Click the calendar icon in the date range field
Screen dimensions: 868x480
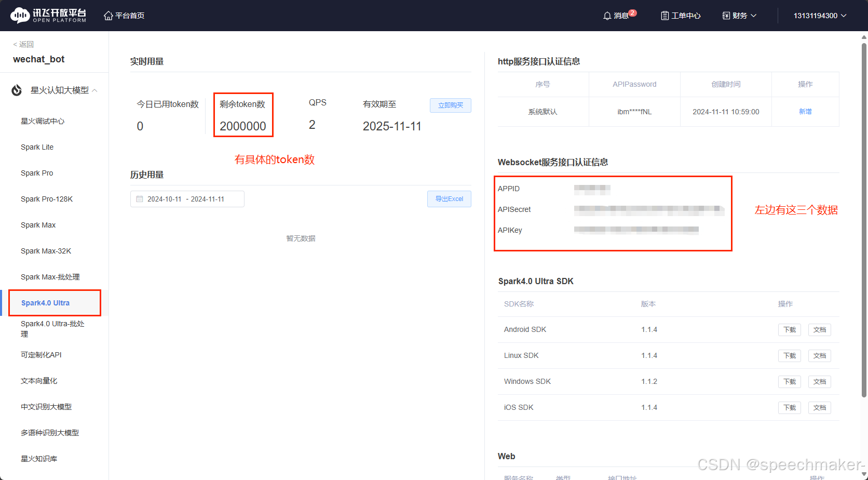[x=140, y=199]
